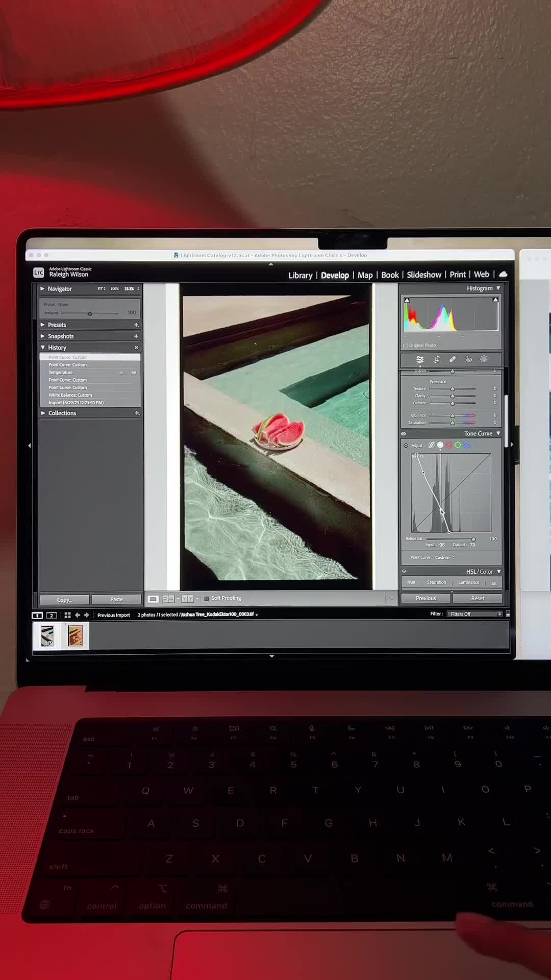Toggle HSL/Color panel visibility eye
This screenshot has width=551, height=980.
(x=404, y=571)
